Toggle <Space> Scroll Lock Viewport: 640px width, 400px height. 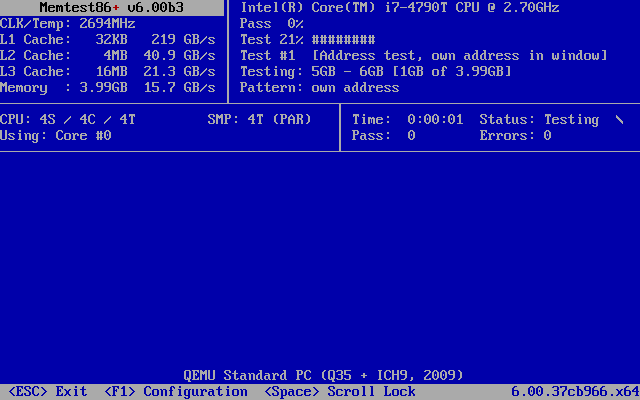click(327, 391)
